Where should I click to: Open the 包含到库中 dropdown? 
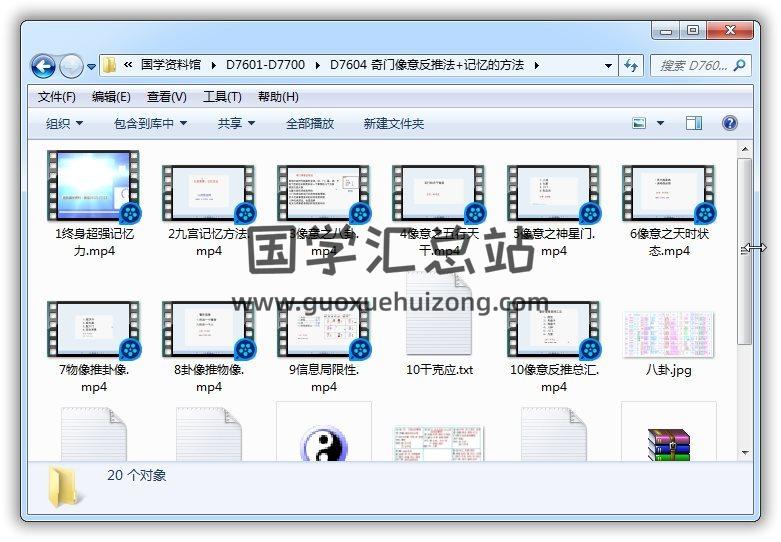(x=150, y=123)
